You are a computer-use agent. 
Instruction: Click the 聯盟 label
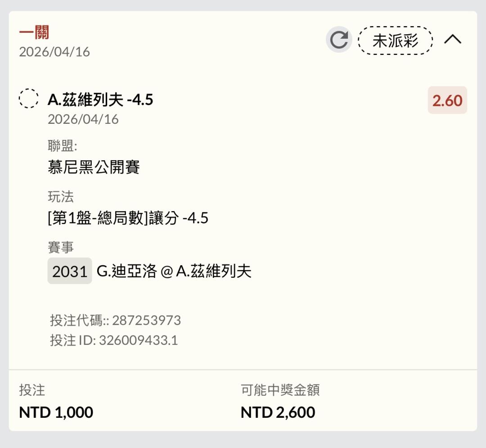tap(63, 146)
